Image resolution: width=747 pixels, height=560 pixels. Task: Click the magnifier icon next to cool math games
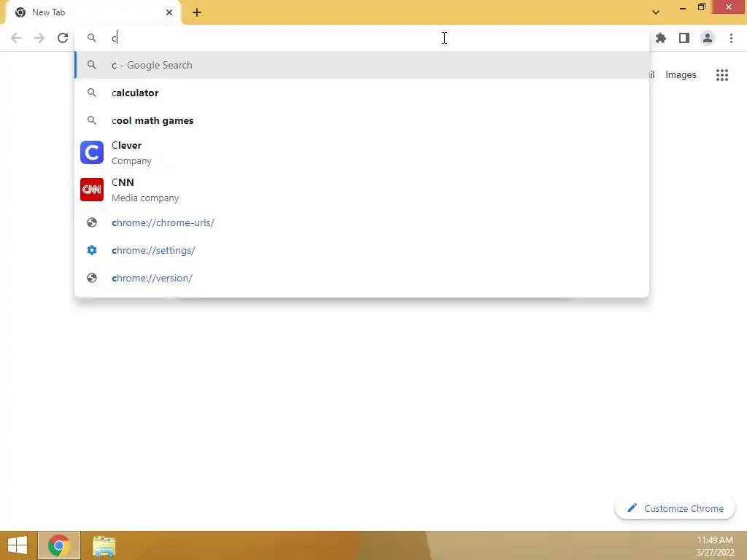tap(92, 120)
